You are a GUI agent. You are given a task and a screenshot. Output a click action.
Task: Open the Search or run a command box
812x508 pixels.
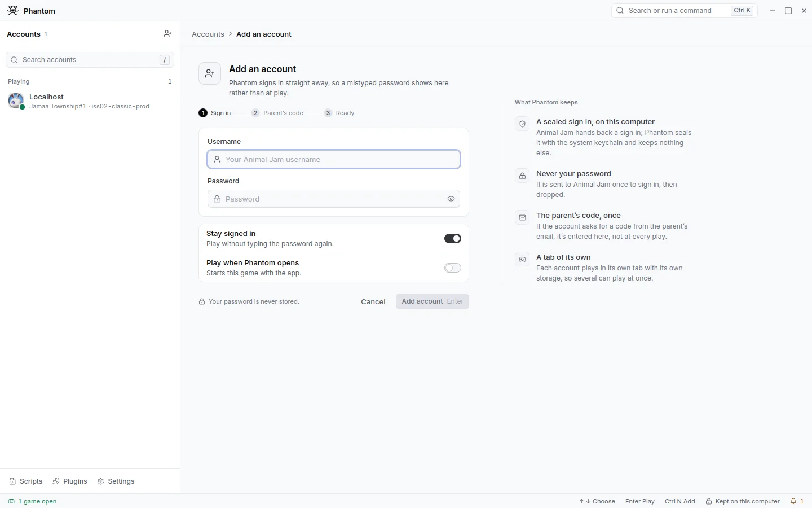click(x=685, y=11)
